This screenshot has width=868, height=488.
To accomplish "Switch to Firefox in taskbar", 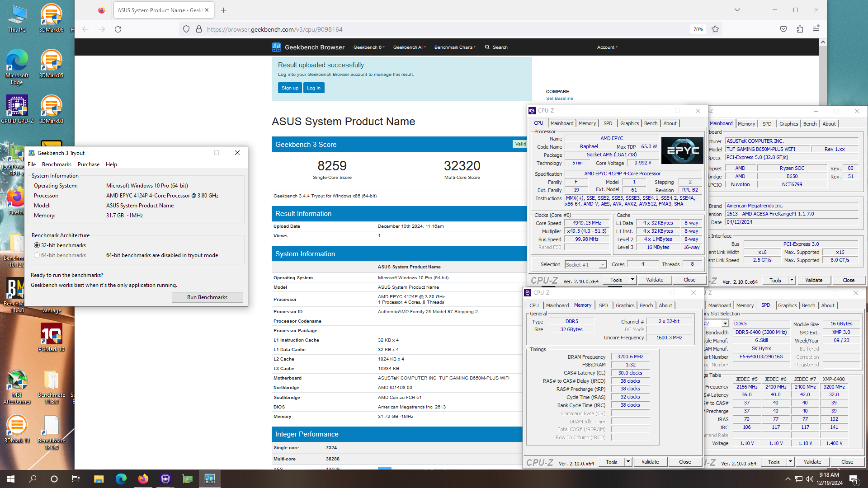I will pyautogui.click(x=143, y=479).
